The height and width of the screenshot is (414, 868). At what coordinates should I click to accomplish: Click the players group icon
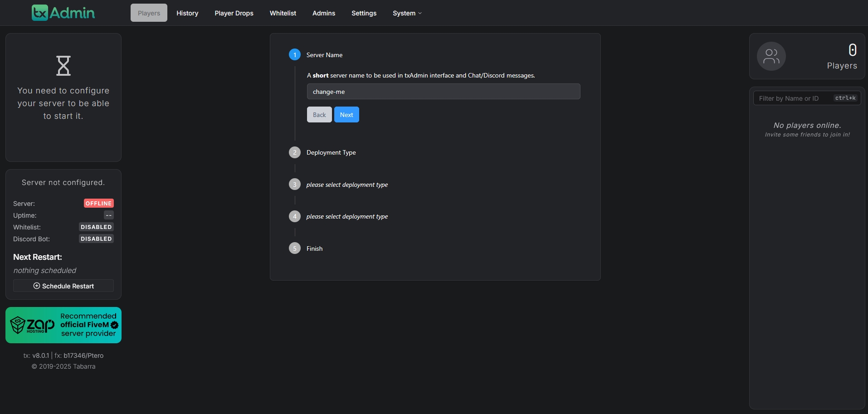[771, 56]
